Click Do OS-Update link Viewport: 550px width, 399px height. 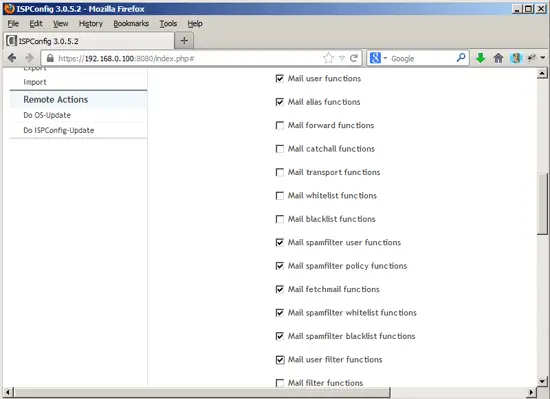click(x=47, y=115)
